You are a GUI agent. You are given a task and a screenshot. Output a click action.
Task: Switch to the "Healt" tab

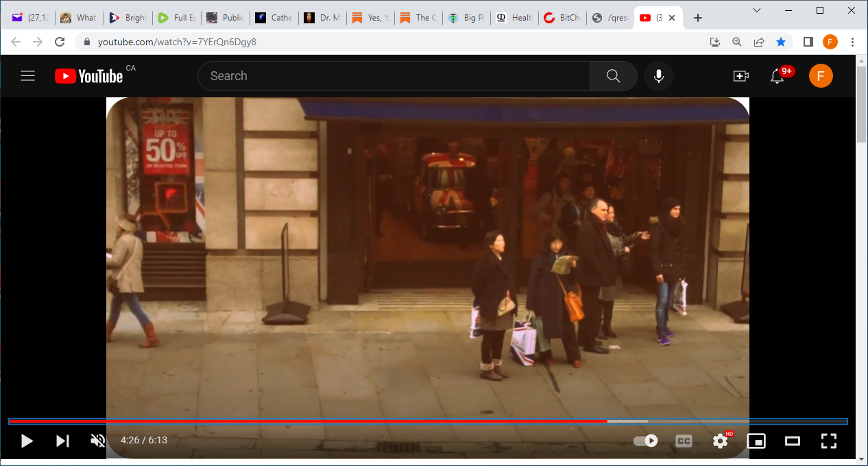(516, 18)
